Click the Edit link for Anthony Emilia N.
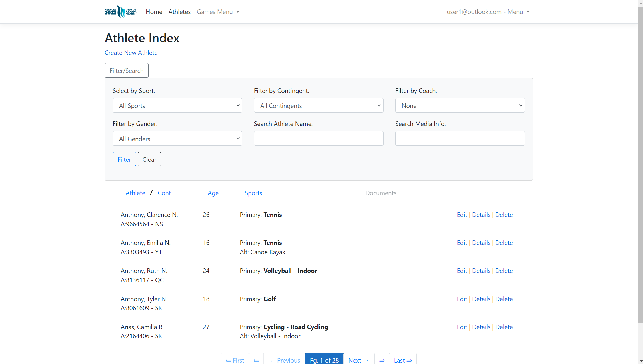643x364 pixels. [462, 243]
